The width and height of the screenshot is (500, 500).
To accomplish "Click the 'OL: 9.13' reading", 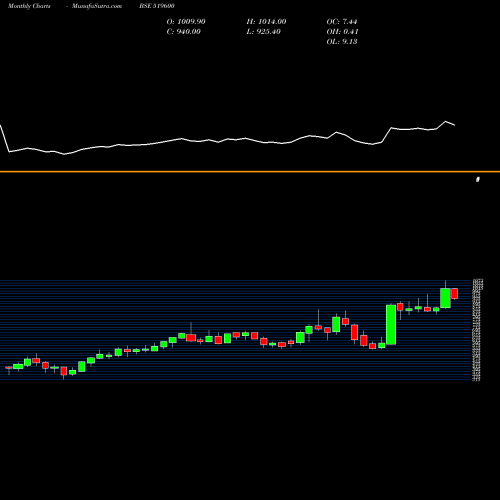I will pyautogui.click(x=342, y=42).
